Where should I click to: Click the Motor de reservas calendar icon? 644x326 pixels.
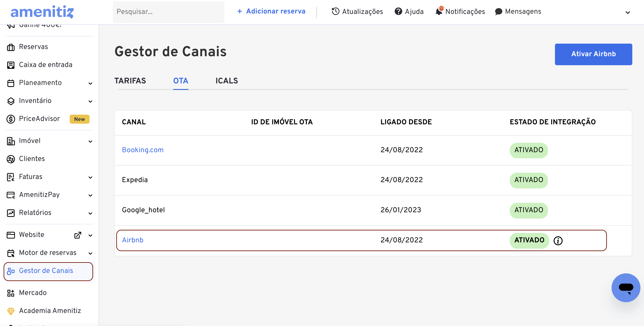11,253
